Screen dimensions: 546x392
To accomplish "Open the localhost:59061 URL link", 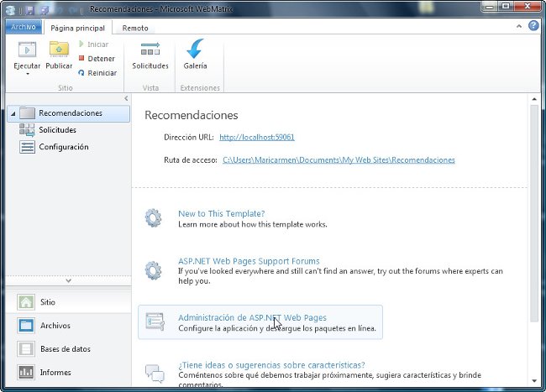I will 256,137.
